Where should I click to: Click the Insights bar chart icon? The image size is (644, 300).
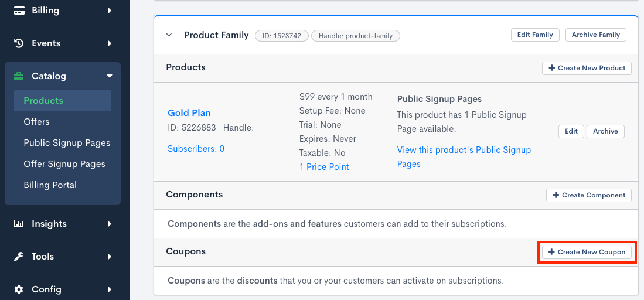(19, 224)
